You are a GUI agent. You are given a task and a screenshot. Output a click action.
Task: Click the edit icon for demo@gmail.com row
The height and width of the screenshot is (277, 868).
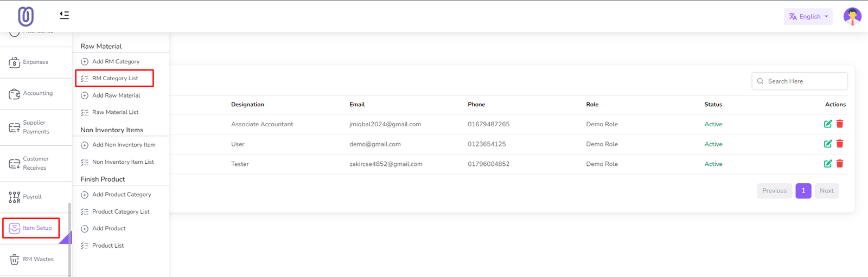827,144
